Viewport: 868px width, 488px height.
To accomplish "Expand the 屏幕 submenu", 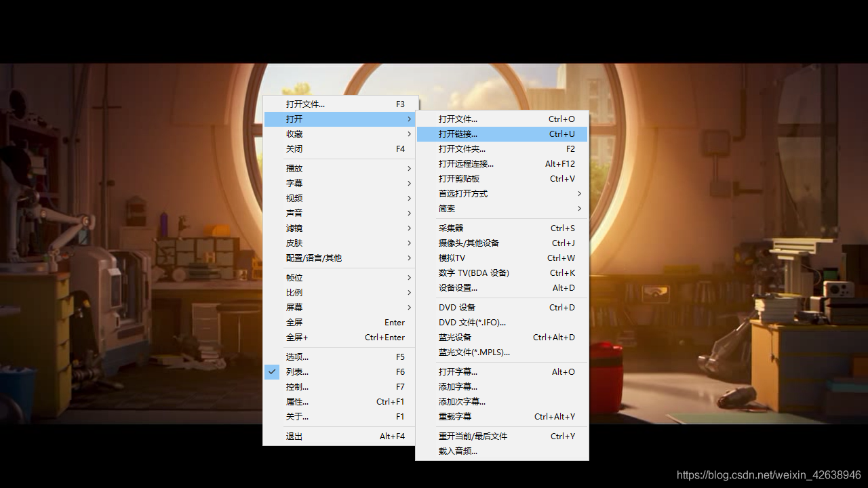I will click(340, 308).
